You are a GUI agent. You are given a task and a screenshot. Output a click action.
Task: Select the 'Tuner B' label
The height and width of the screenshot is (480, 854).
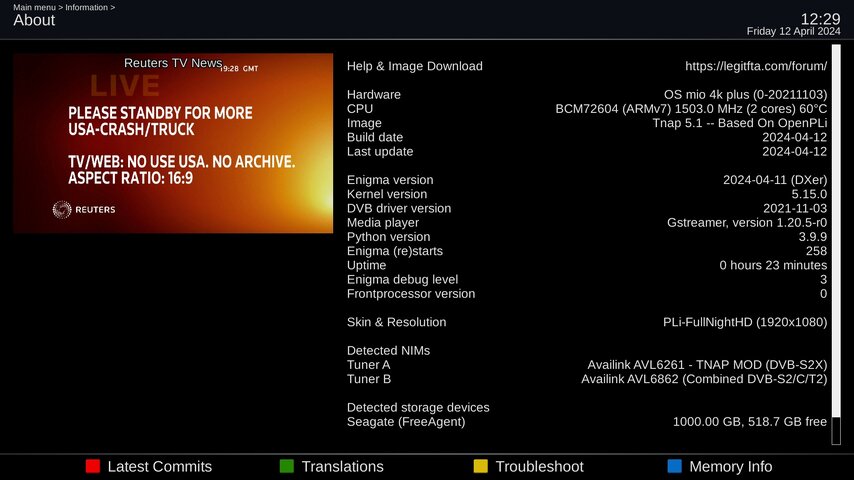[369, 379]
